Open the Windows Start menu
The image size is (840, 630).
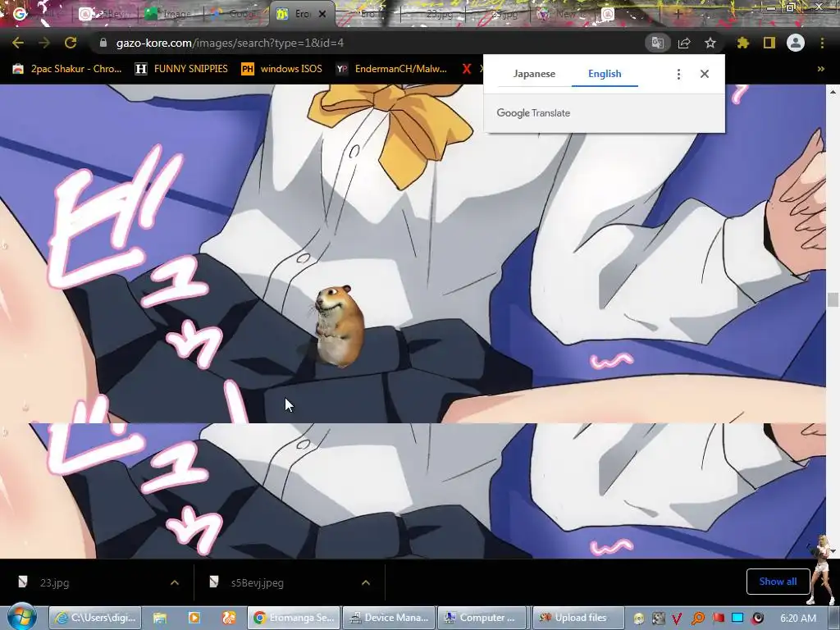(21, 618)
